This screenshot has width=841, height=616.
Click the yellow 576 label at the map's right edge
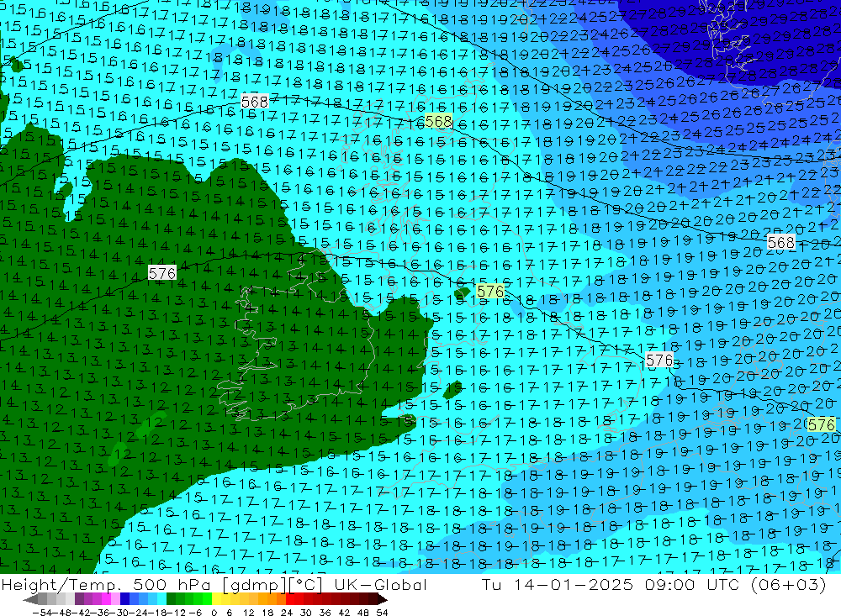click(821, 424)
